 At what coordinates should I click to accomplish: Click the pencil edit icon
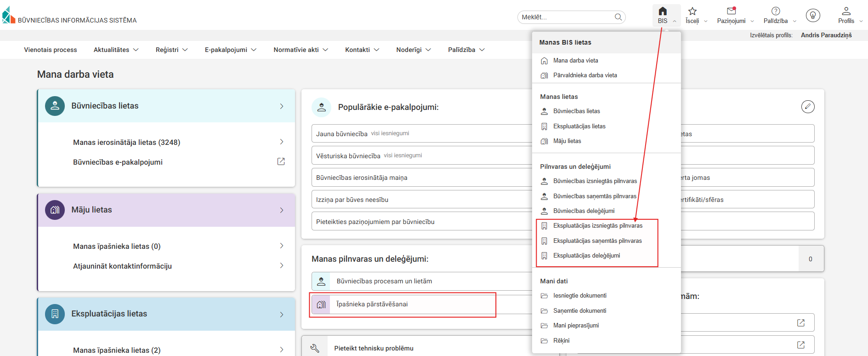(807, 107)
